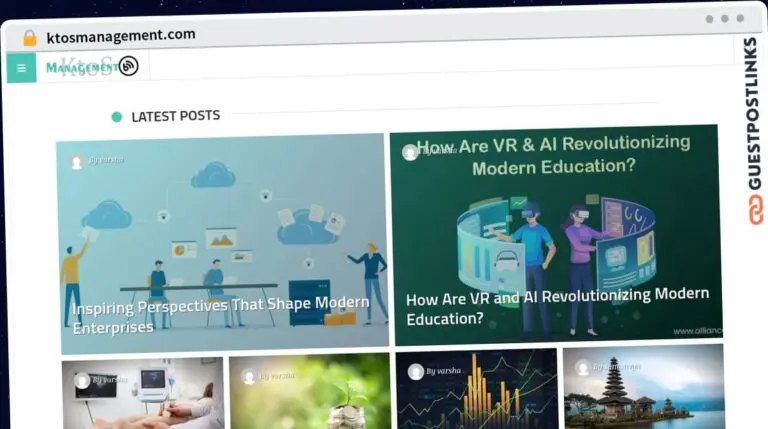Click the author avatar on Inspiring Perspectives post
The height and width of the screenshot is (429, 768).
coord(76,162)
